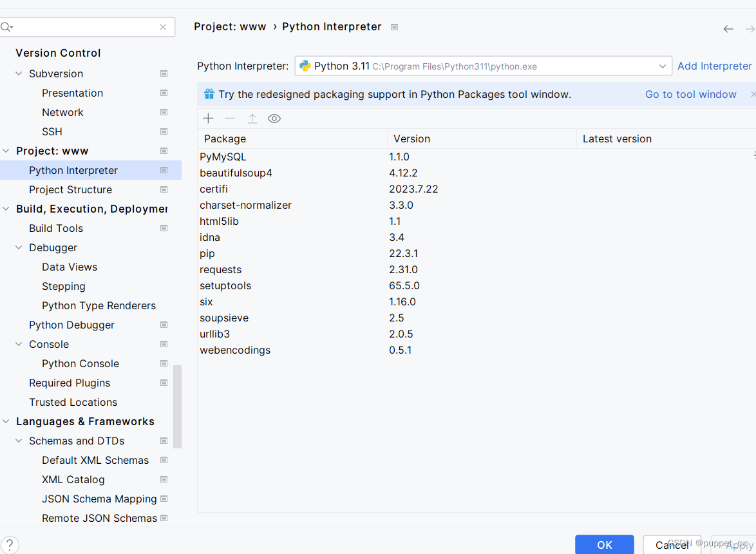756x554 pixels.
Task: Collapse the Debugger section
Action: tap(18, 247)
